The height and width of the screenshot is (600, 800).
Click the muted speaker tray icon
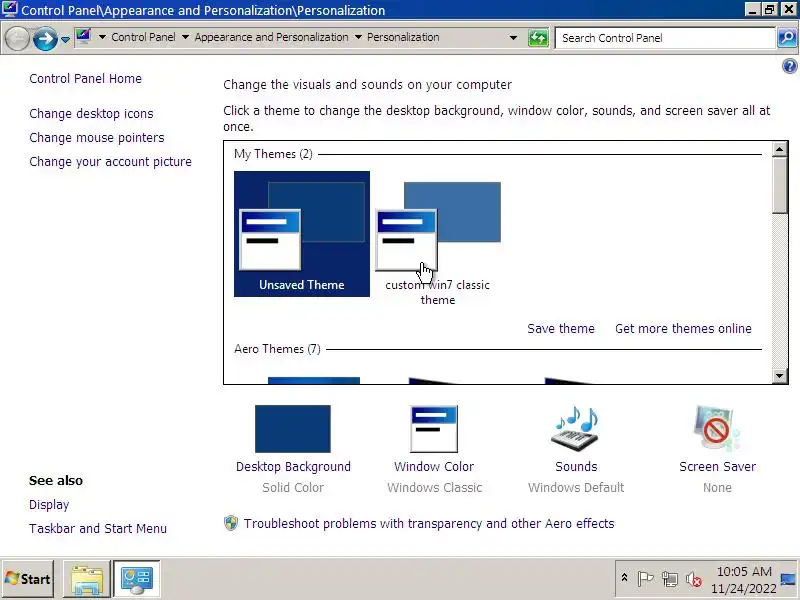click(x=694, y=579)
